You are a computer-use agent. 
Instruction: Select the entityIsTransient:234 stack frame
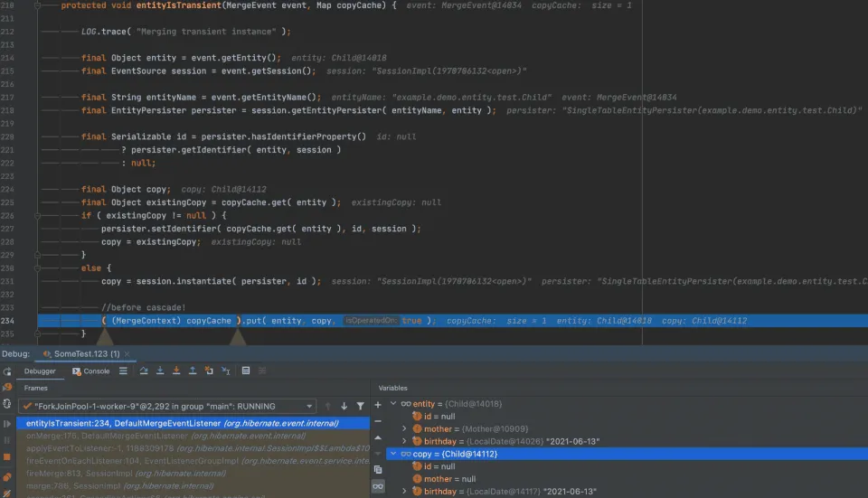(193, 423)
